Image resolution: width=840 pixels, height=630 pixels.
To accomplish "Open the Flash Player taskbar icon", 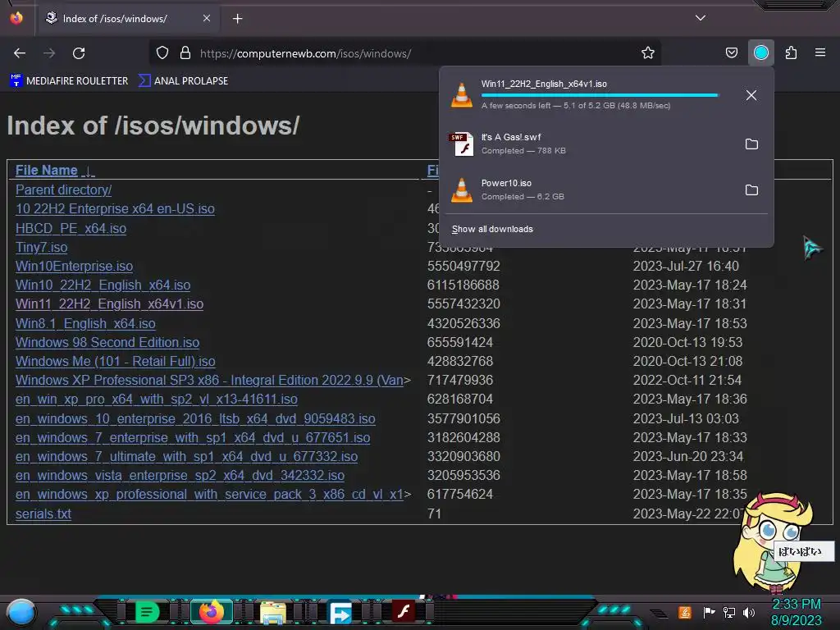I will pos(404,612).
